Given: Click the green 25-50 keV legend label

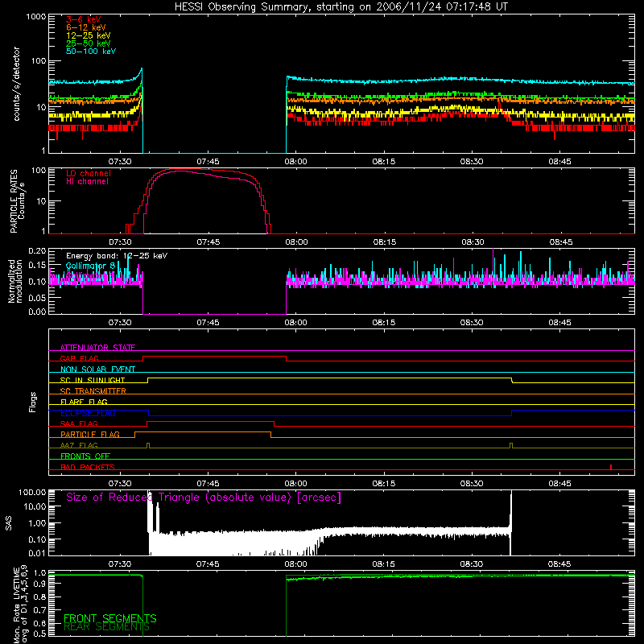Looking at the screenshot, I should coord(89,43).
